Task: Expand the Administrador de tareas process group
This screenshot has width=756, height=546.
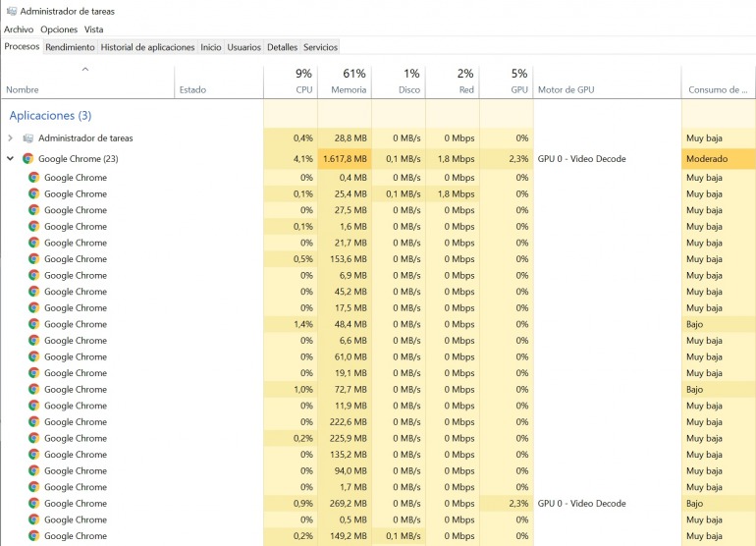Action: pos(10,138)
